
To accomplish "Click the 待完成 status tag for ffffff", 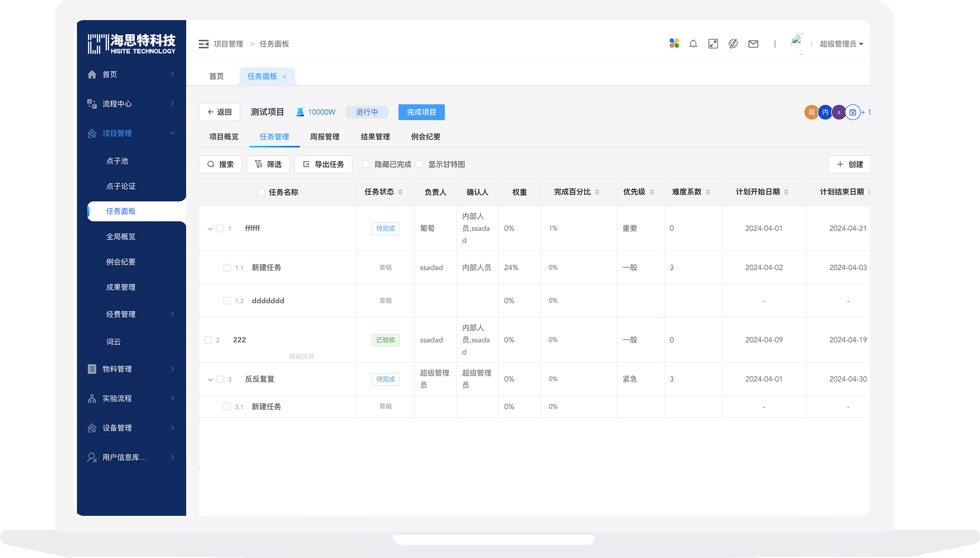I will 386,228.
